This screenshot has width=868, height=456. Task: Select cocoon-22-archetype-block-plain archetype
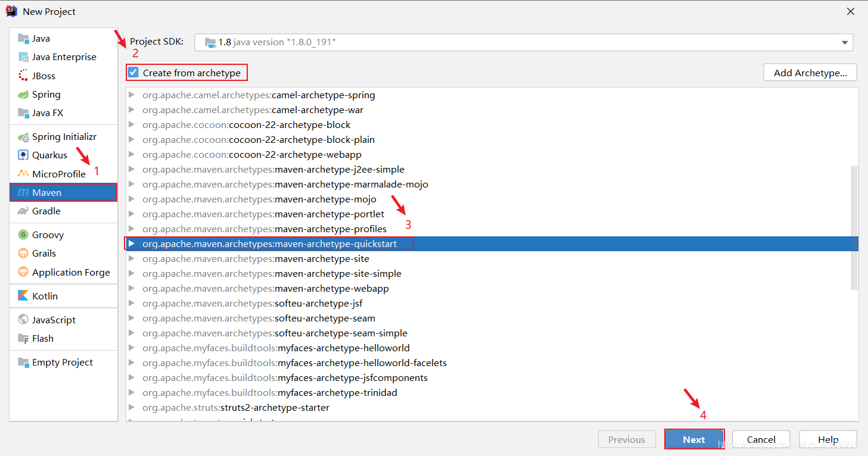(x=492, y=140)
